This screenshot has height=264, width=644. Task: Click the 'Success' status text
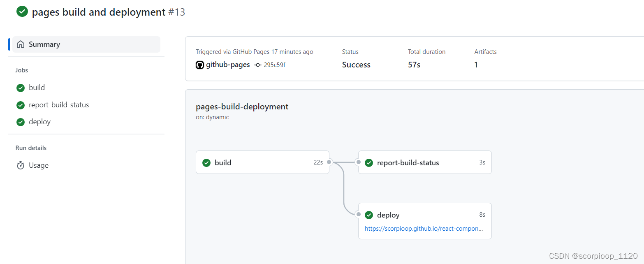click(x=356, y=65)
